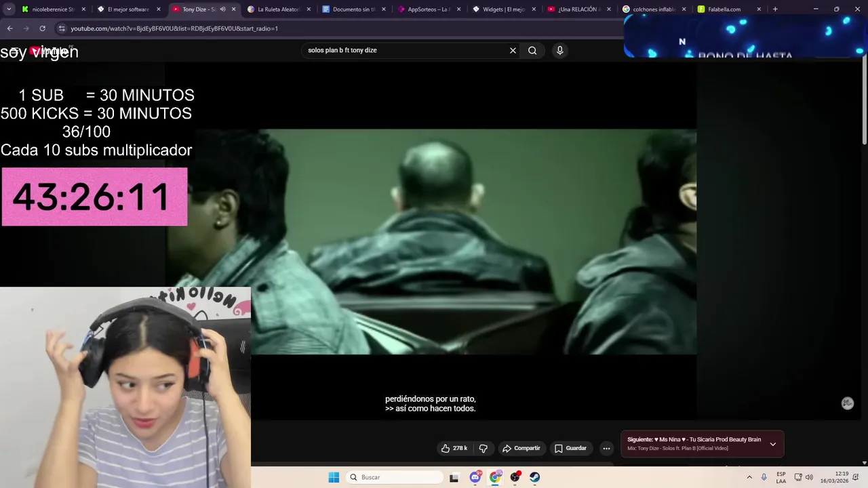Share the video via Compartir
868x488 pixels.
click(x=521, y=448)
